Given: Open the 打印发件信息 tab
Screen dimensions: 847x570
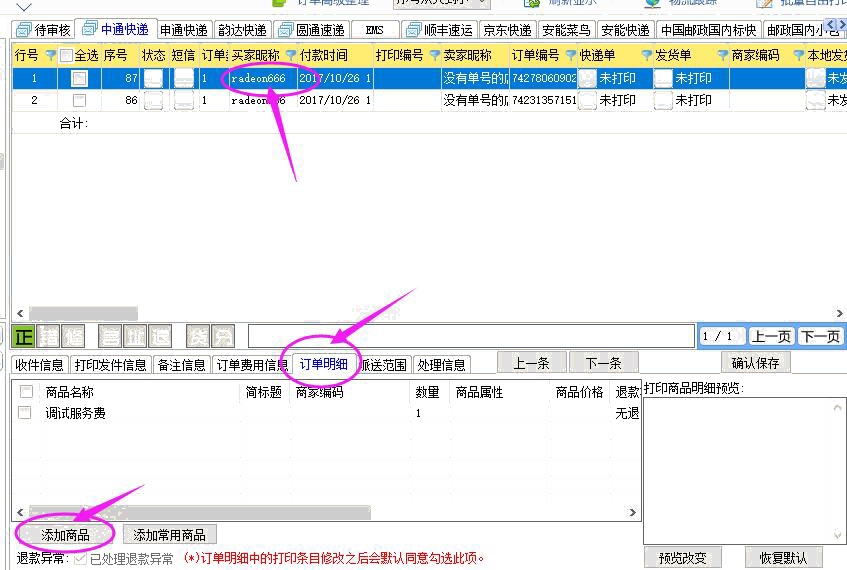Looking at the screenshot, I should pos(110,365).
